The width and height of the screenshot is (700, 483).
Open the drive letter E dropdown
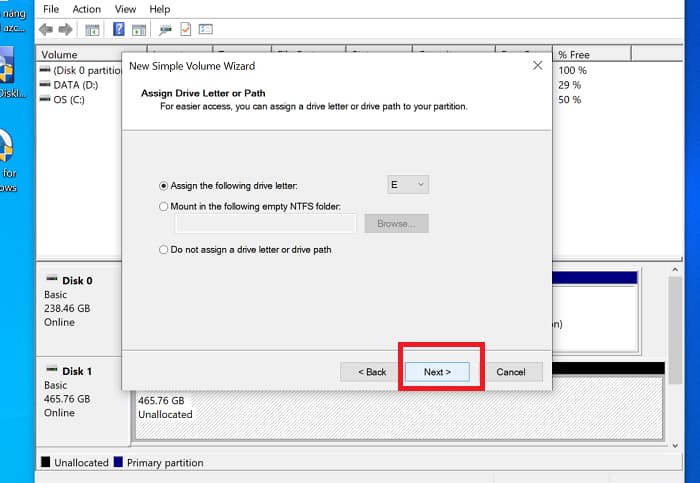click(x=408, y=185)
